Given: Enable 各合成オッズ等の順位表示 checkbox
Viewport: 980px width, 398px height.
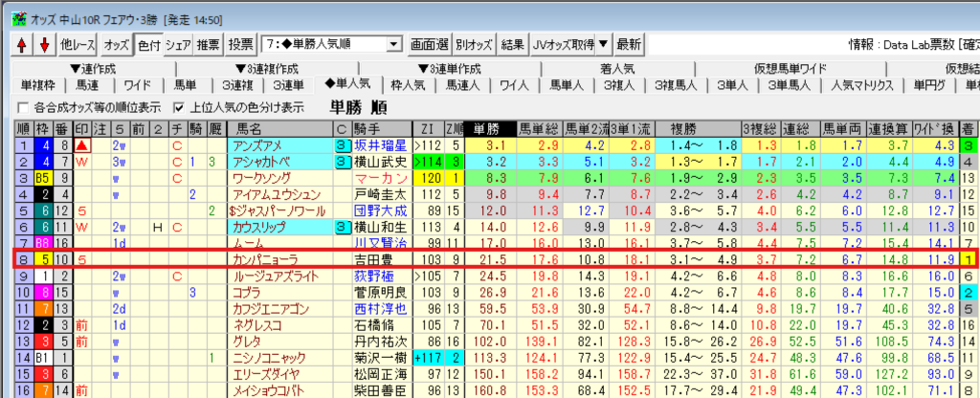Looking at the screenshot, I should pos(24,106).
